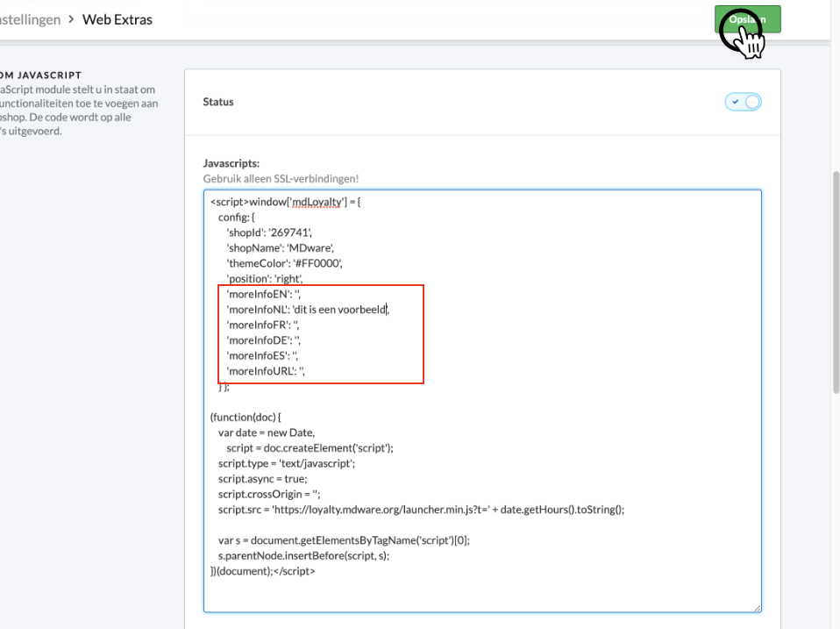The image size is (840, 629).
Task: Click the green Opslaan save button
Action: click(747, 19)
